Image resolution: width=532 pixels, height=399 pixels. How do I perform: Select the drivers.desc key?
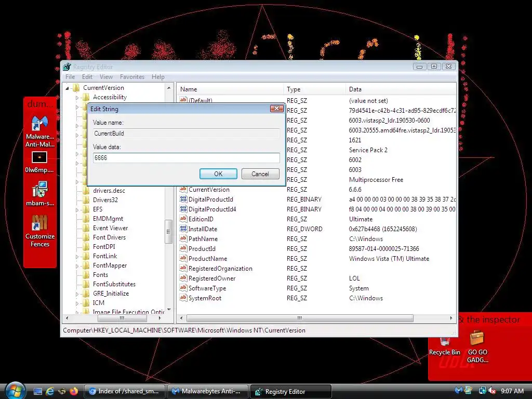109,191
